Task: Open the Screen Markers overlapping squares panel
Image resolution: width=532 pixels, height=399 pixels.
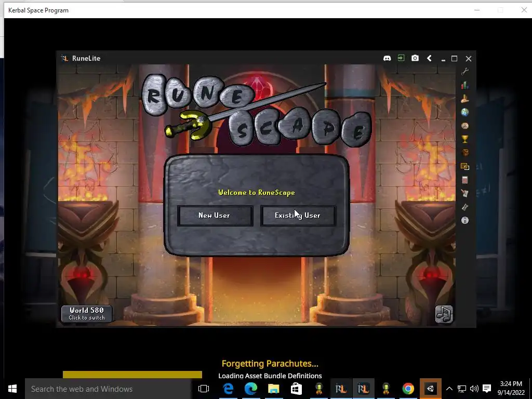Action: coord(465,166)
